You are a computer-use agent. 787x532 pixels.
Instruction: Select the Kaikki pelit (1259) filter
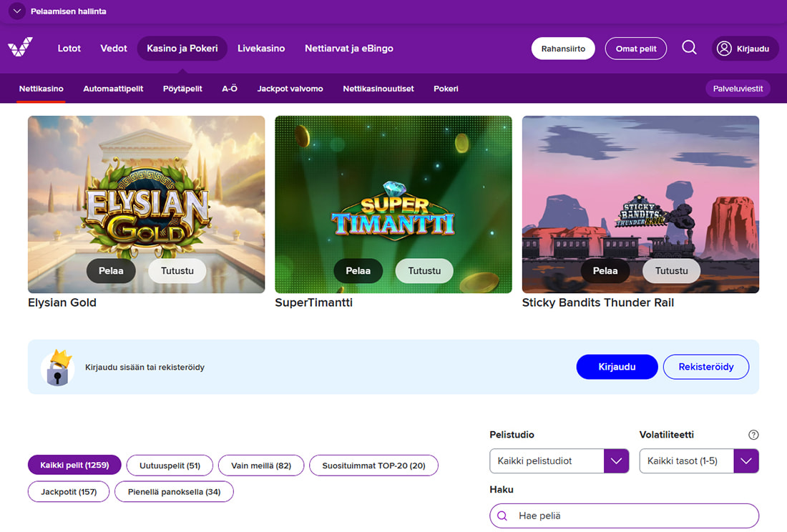click(75, 465)
